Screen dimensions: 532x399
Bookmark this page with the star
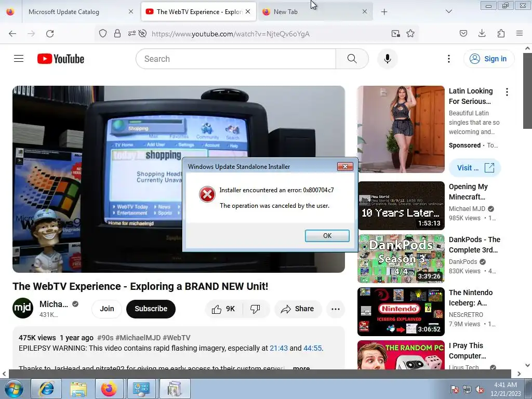pos(410,33)
